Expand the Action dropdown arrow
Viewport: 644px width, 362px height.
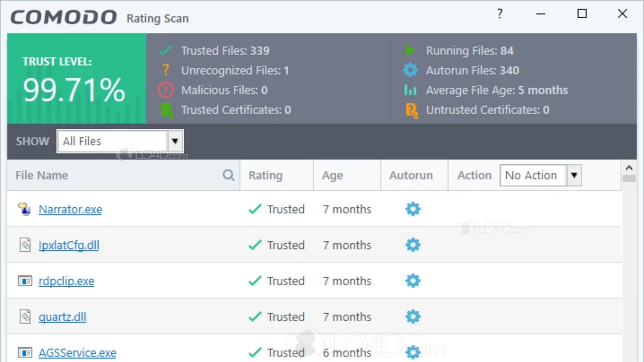pos(574,175)
